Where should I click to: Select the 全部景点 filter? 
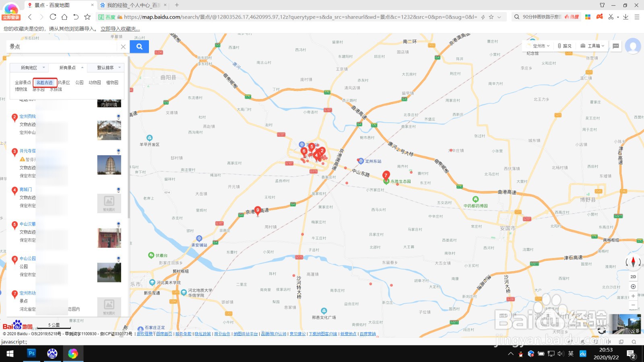click(x=23, y=82)
